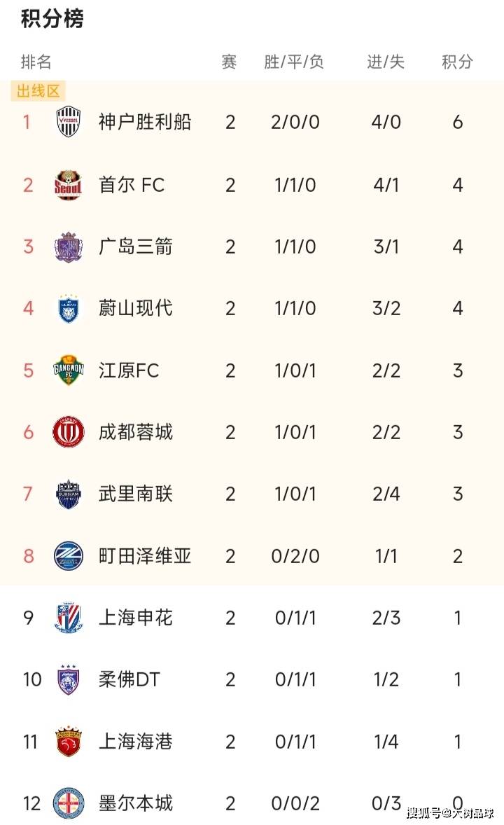This screenshot has height=825, width=504.
Task: Sort by the 进/失 goals column
Action: [x=384, y=61]
